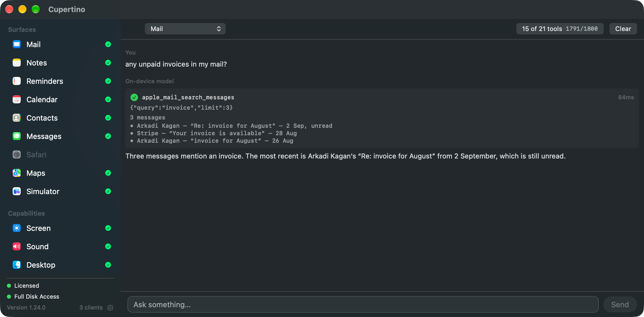Click the 84ms tool duration label

point(626,97)
